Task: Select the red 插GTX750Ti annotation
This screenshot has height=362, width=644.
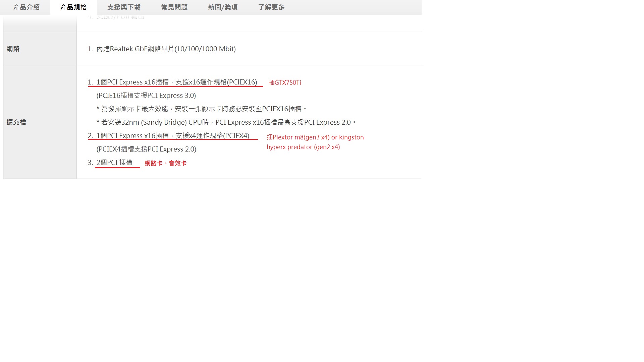Action: pos(285,82)
